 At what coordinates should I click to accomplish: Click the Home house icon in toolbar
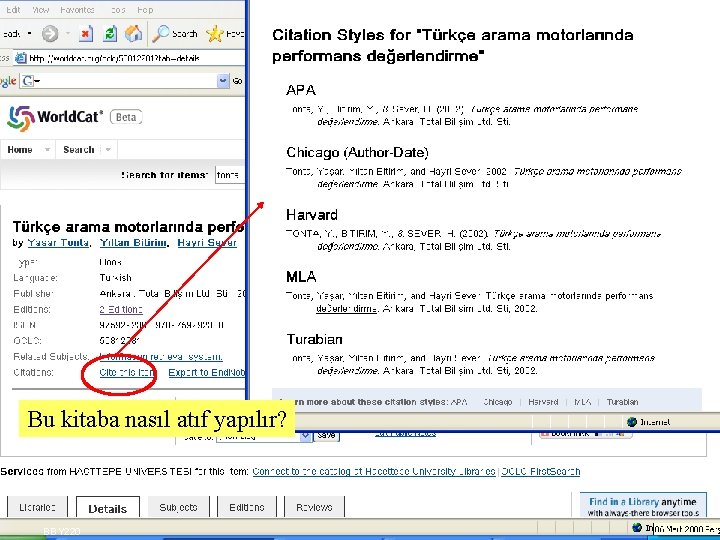point(133,34)
